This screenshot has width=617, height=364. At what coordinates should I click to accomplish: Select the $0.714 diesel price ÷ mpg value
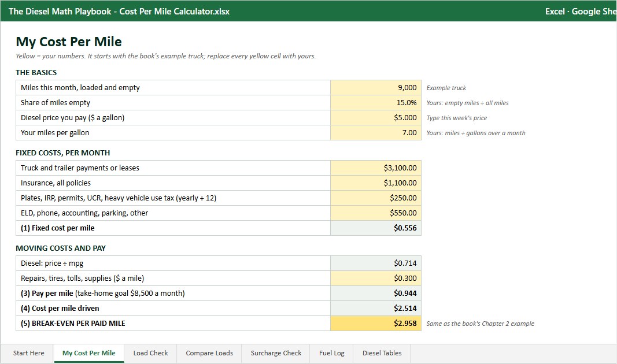click(x=376, y=263)
